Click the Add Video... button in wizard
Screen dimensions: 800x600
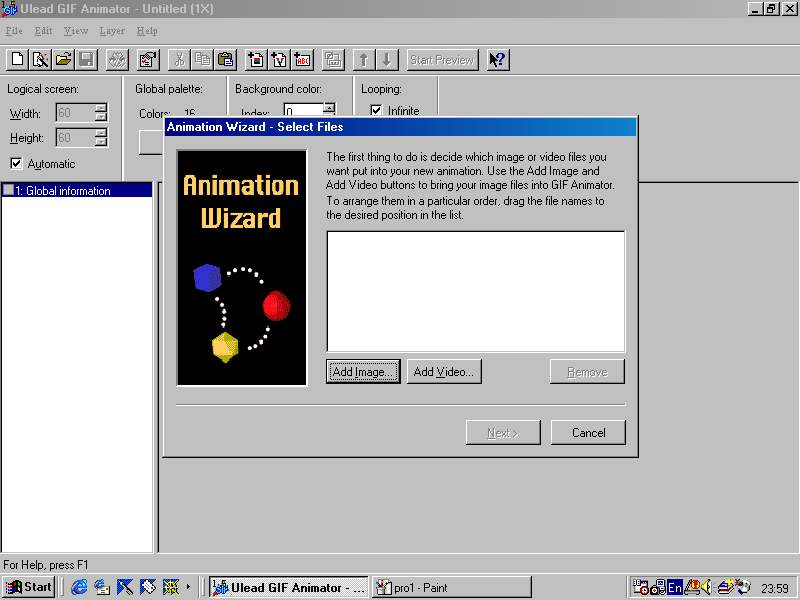444,372
